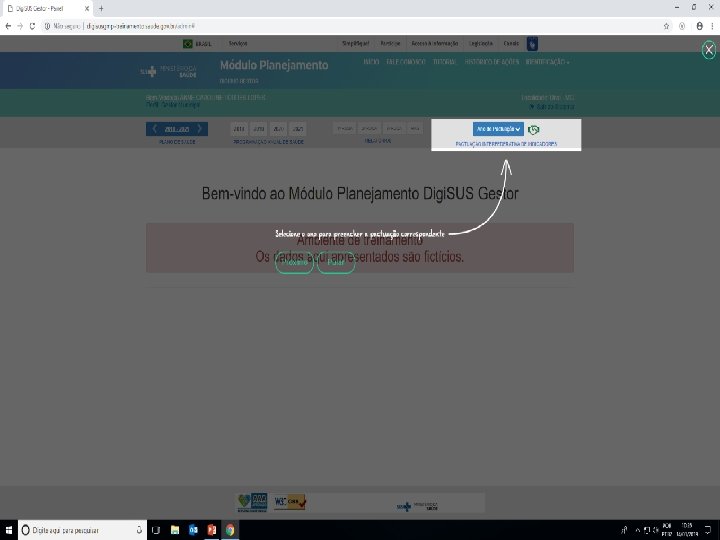Select the 2020 annual programming year
This screenshot has width=720, height=540.
click(x=278, y=129)
